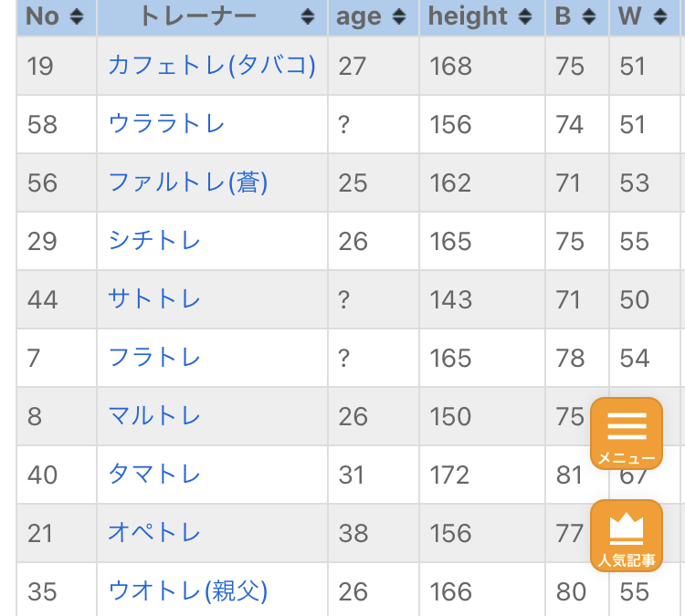Open the タマトレ trainer link
The height and width of the screenshot is (616, 685).
[x=154, y=475]
